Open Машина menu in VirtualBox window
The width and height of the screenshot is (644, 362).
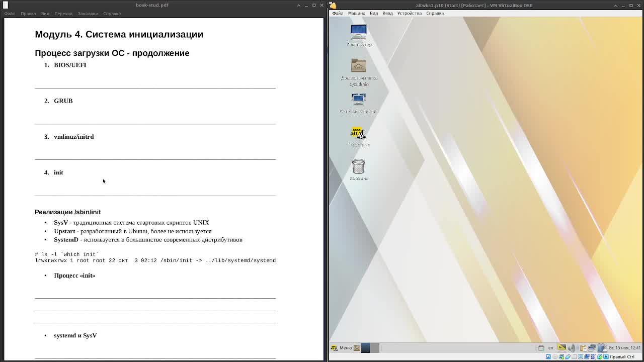[x=357, y=13]
